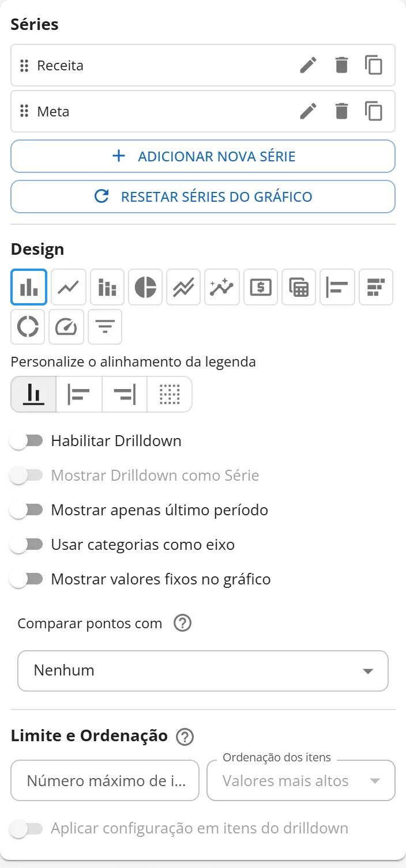Align legend to the left
This screenshot has height=868, width=406.
pos(79,394)
